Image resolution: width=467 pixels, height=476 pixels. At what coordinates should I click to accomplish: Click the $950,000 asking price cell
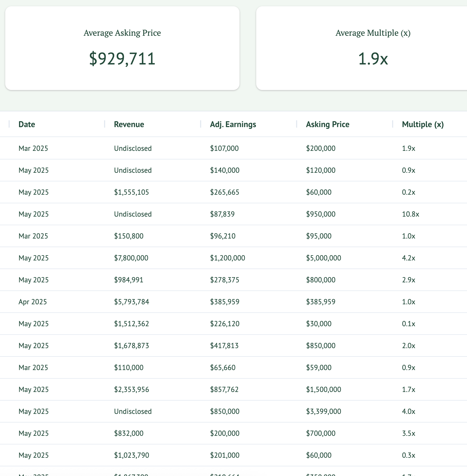(321, 214)
